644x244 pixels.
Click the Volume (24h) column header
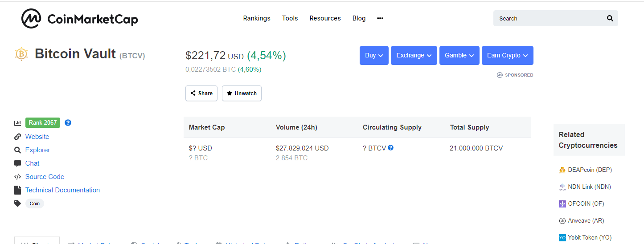(x=296, y=127)
